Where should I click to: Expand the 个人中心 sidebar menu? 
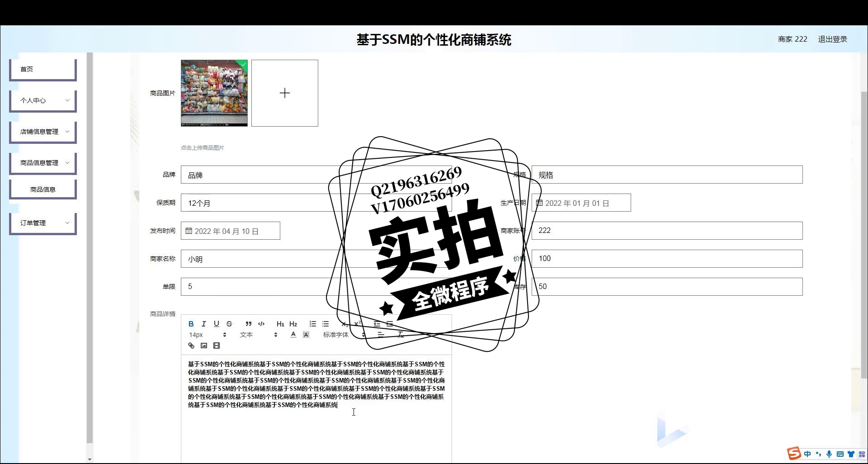click(x=43, y=100)
